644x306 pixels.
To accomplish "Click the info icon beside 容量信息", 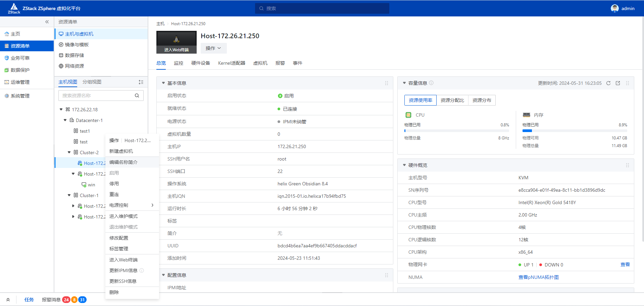I will point(432,83).
